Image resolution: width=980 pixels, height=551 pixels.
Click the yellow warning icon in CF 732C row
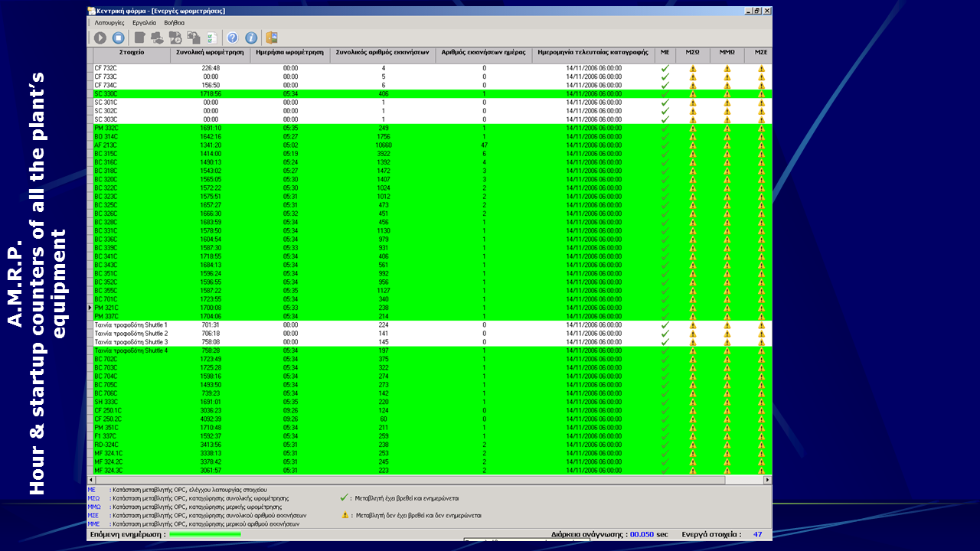693,68
